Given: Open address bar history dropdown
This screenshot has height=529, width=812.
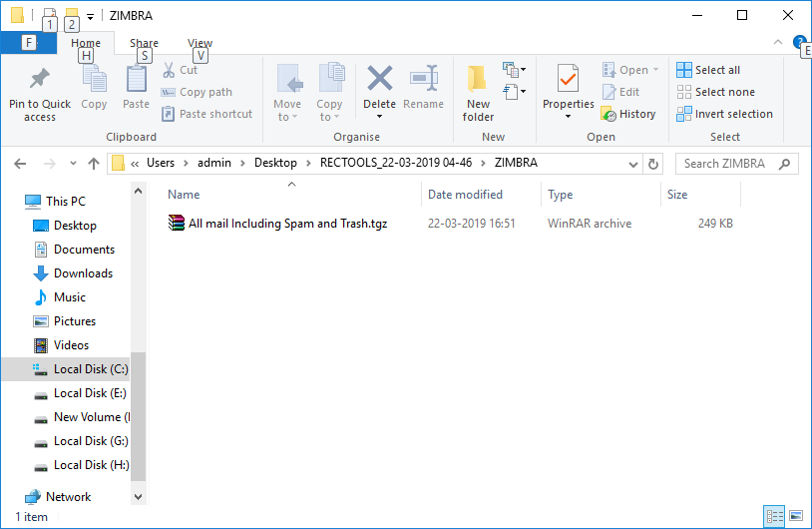Looking at the screenshot, I should click(632, 165).
